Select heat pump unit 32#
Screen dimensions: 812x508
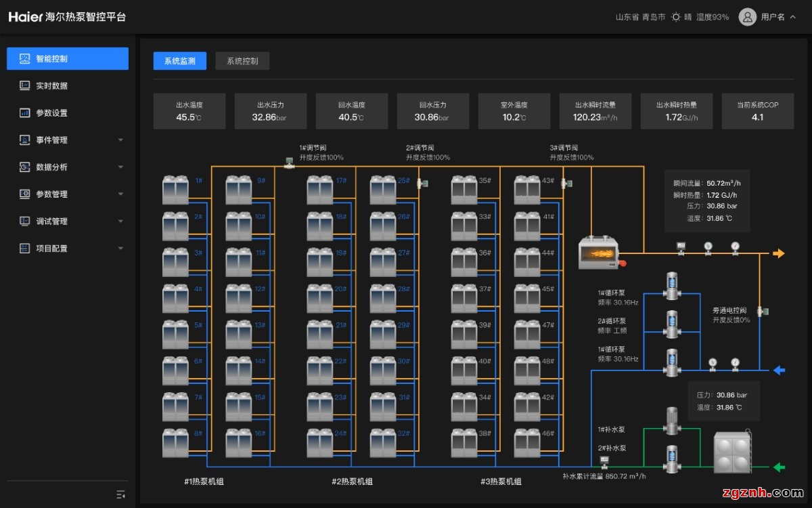point(383,442)
